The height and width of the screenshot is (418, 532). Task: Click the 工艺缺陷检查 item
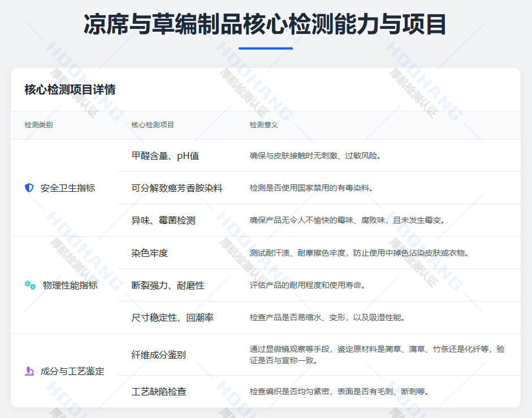159,391
